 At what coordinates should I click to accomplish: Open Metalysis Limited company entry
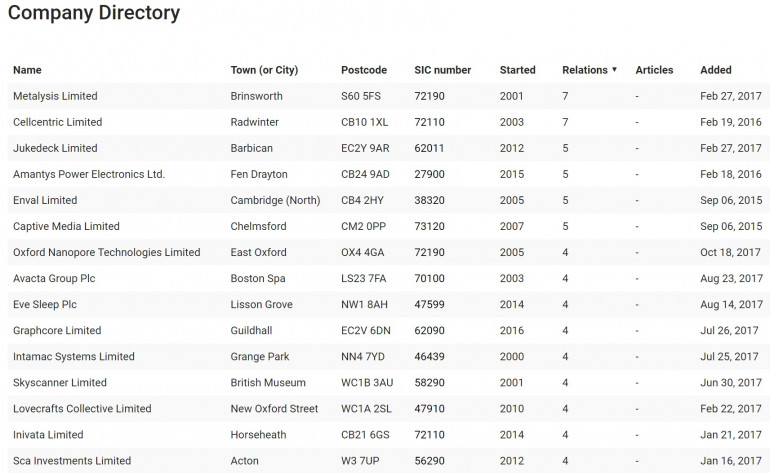(x=55, y=96)
